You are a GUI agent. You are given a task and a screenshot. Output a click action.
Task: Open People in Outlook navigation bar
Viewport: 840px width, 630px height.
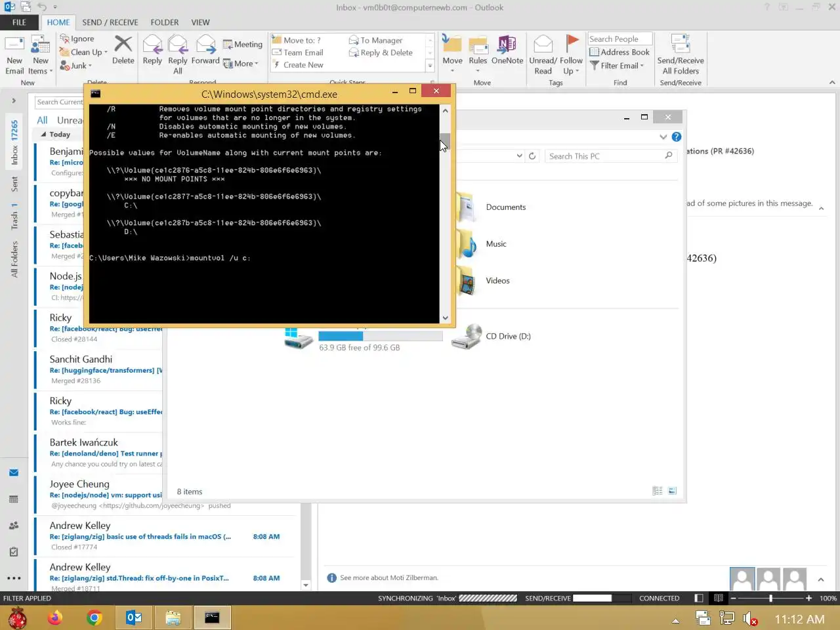pyautogui.click(x=14, y=526)
